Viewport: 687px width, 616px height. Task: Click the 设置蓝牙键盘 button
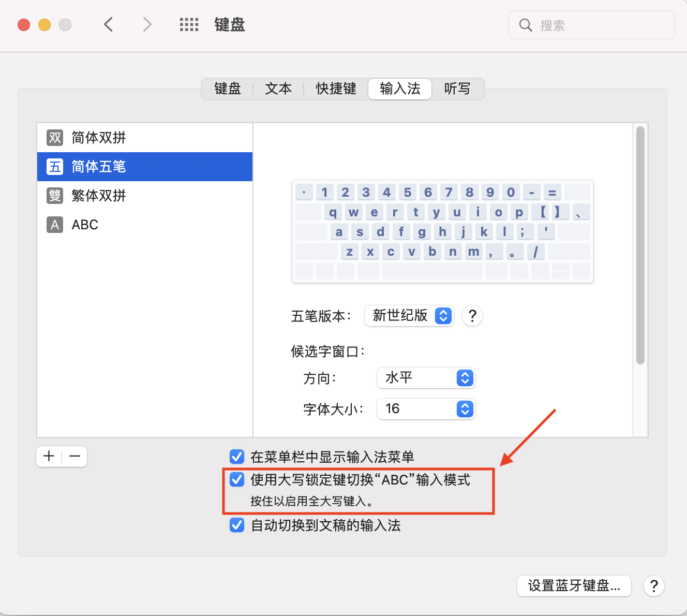click(574, 586)
